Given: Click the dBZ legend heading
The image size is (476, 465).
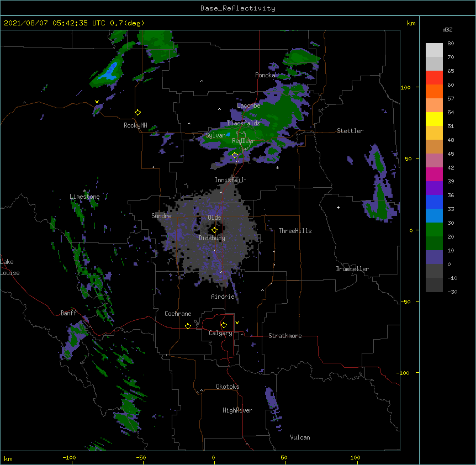Looking at the screenshot, I should (x=447, y=30).
